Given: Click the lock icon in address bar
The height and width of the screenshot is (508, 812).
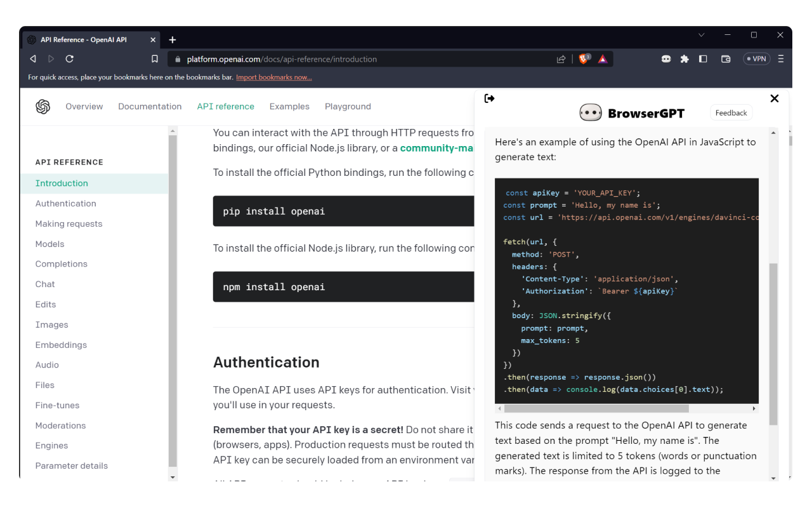Looking at the screenshot, I should click(x=178, y=59).
